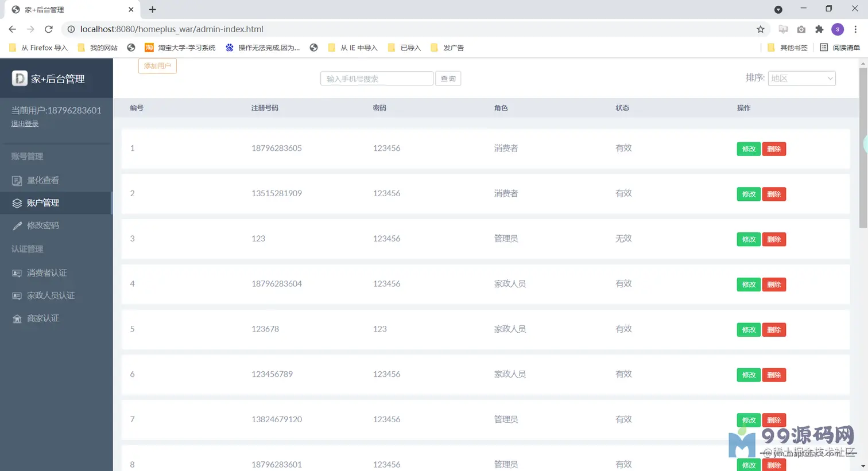Open the tab search dropdown arrow

[x=778, y=9]
